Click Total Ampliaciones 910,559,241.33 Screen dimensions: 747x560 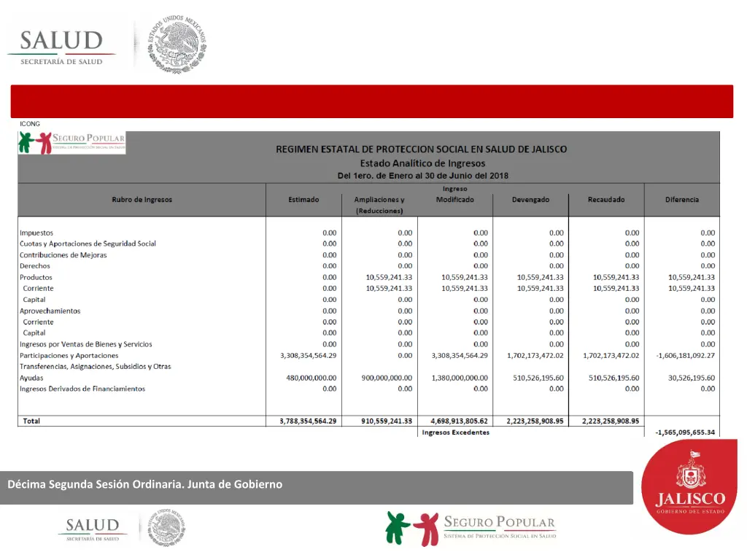point(387,421)
